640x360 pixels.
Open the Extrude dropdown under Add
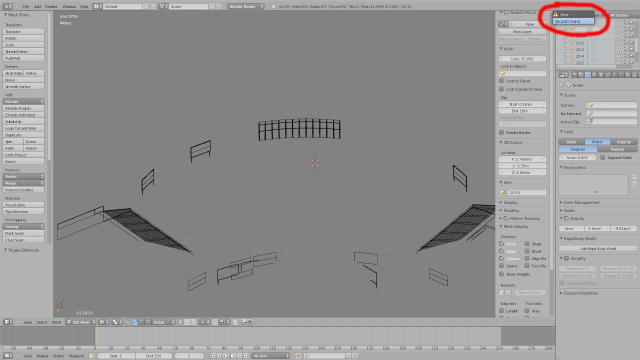point(24,101)
